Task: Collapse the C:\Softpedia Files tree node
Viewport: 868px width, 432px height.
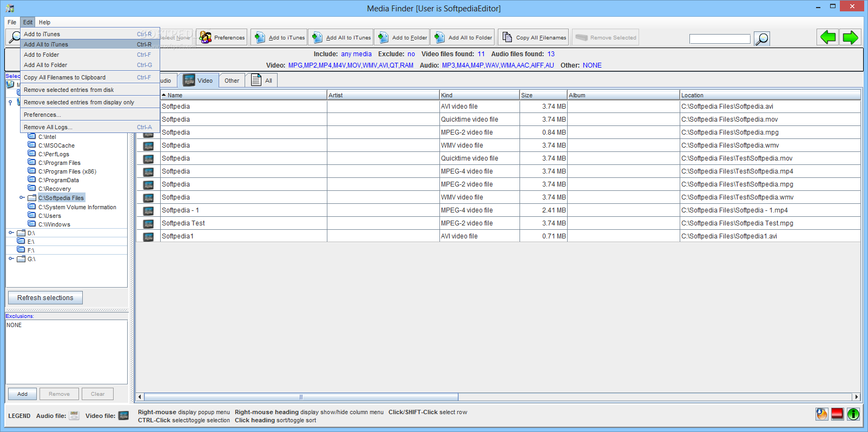Action: tap(22, 198)
